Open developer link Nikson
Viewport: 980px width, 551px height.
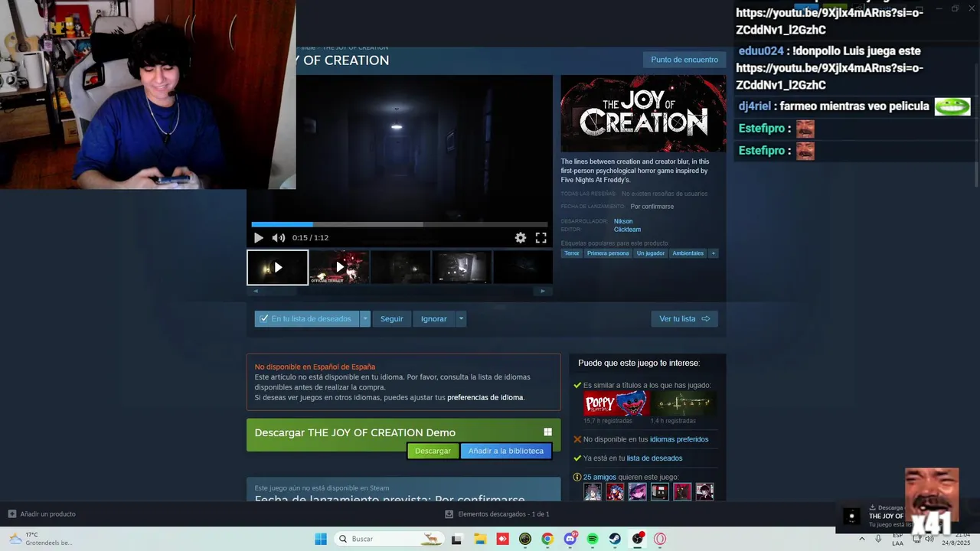tap(623, 221)
